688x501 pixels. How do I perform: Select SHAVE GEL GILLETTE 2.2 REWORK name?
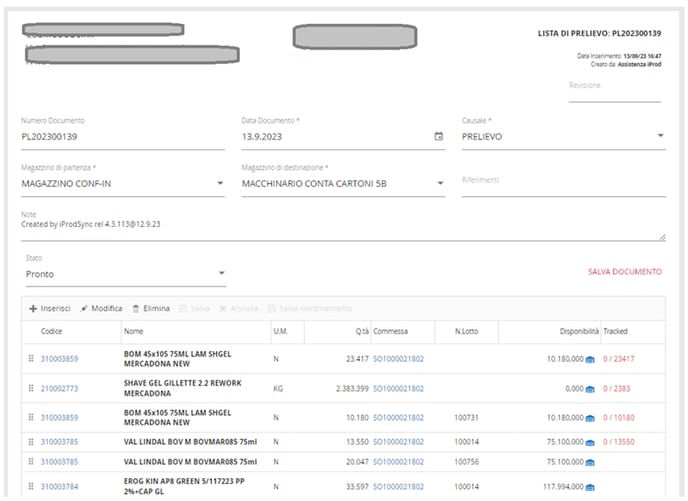click(183, 388)
